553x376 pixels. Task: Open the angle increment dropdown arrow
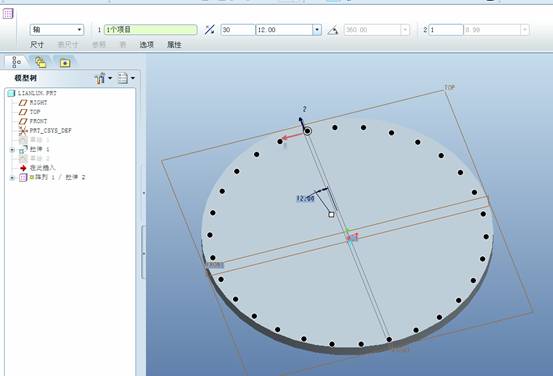click(317, 30)
